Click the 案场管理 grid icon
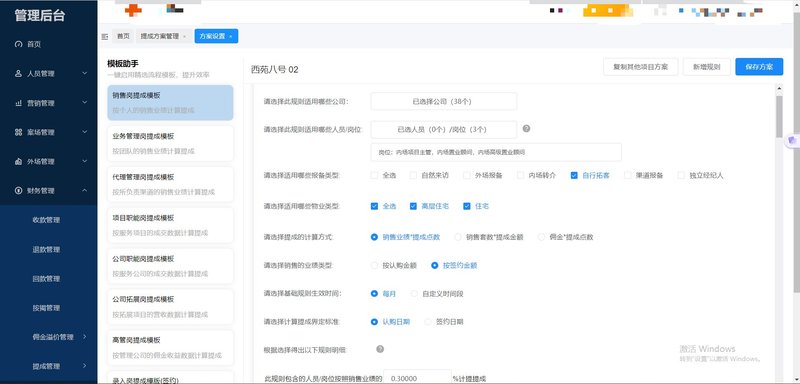 18,132
